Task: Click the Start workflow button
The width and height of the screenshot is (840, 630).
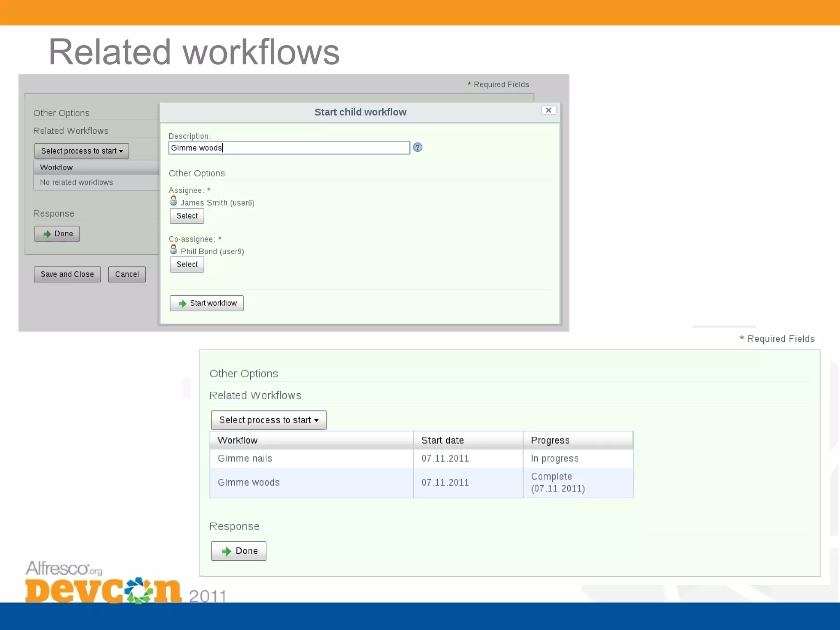Action: click(207, 303)
